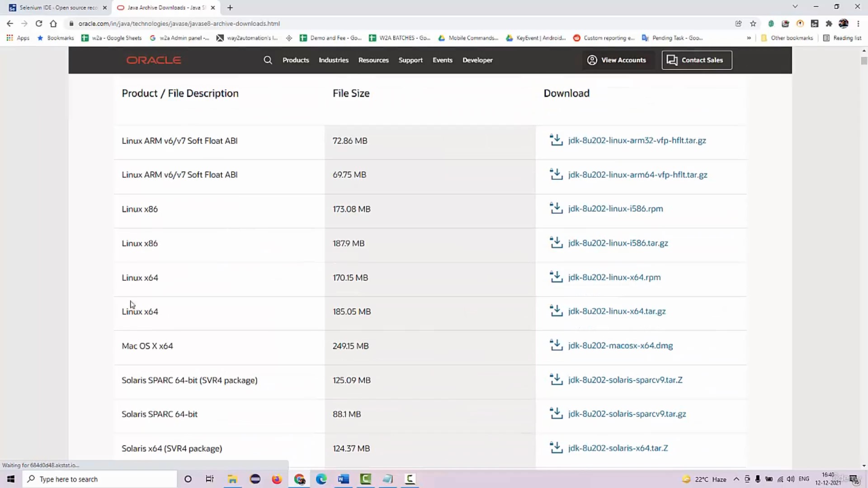The width and height of the screenshot is (868, 488).
Task: Click download icon beside linux-arm64 file
Action: [x=556, y=174]
